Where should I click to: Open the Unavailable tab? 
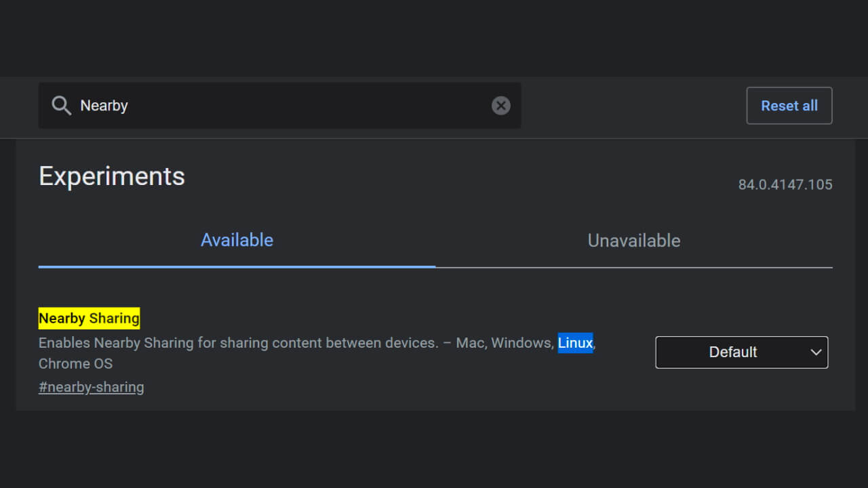click(x=633, y=241)
